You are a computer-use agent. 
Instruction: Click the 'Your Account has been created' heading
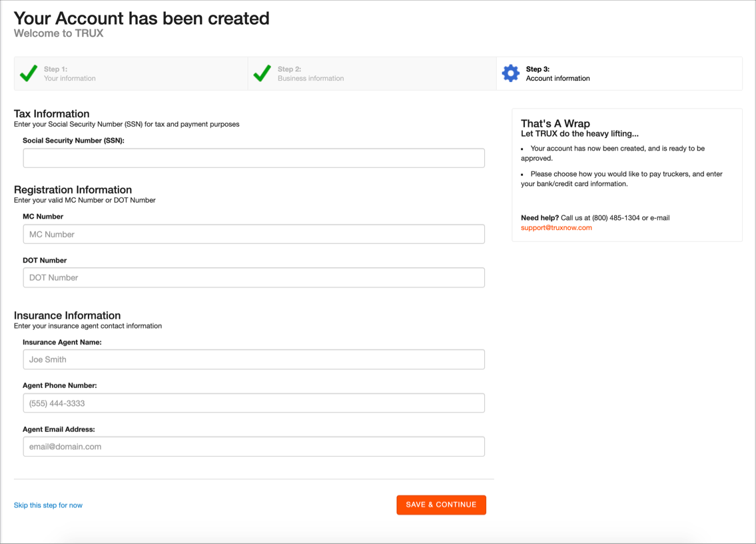click(142, 19)
